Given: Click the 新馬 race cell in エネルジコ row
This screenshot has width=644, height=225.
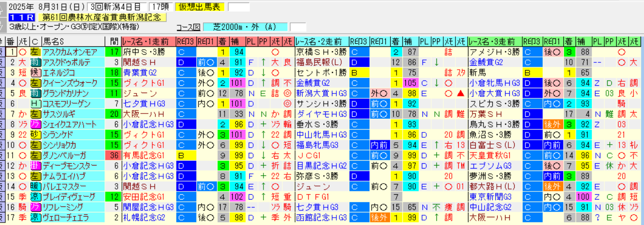Looking at the screenshot, I should point(495,73).
